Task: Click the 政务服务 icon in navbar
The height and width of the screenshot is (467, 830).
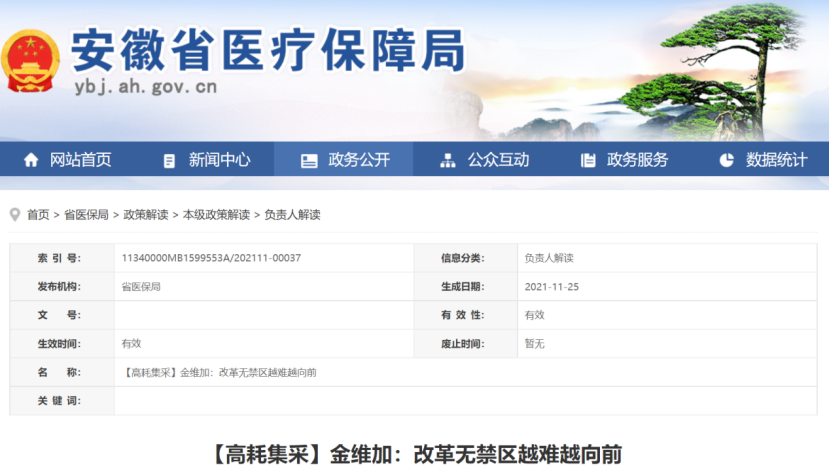Action: [x=588, y=160]
